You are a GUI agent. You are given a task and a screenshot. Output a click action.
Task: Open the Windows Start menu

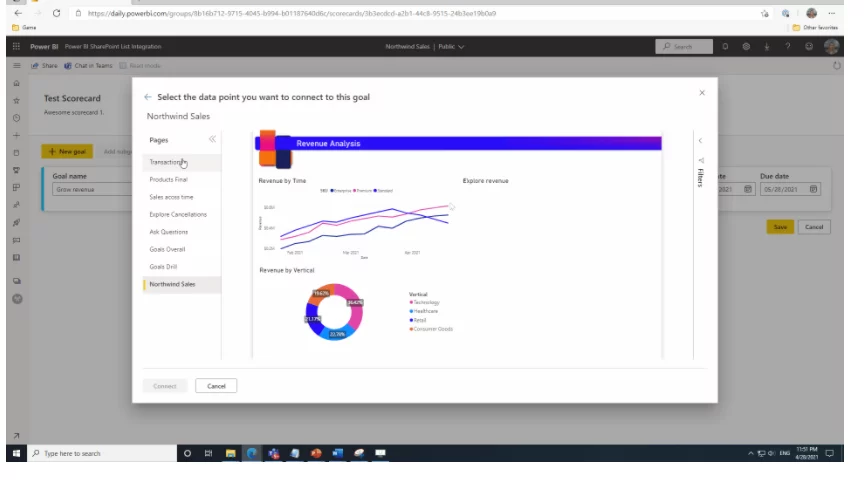(17, 453)
